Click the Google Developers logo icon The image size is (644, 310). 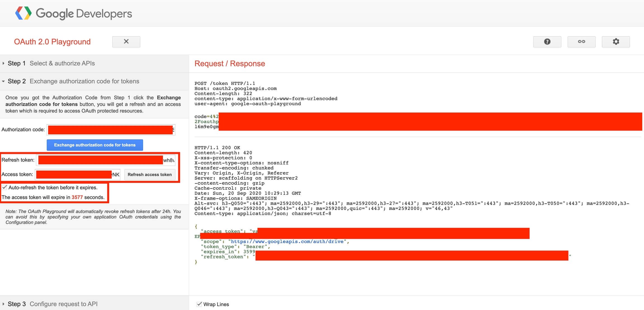23,13
